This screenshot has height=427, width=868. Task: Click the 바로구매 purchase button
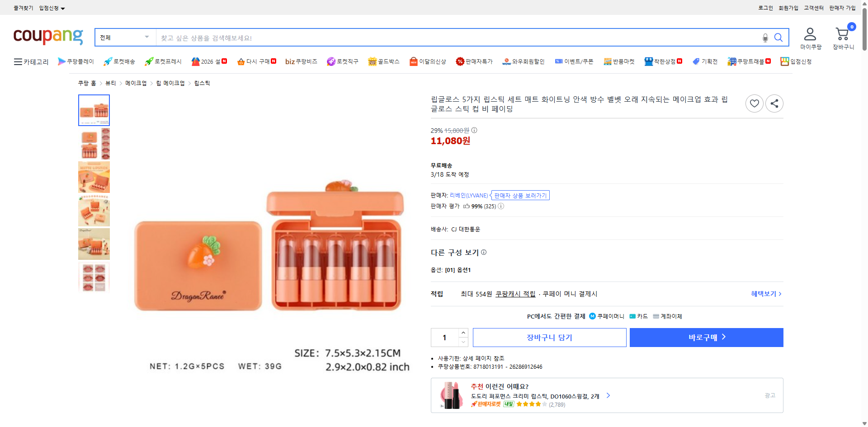pos(706,337)
